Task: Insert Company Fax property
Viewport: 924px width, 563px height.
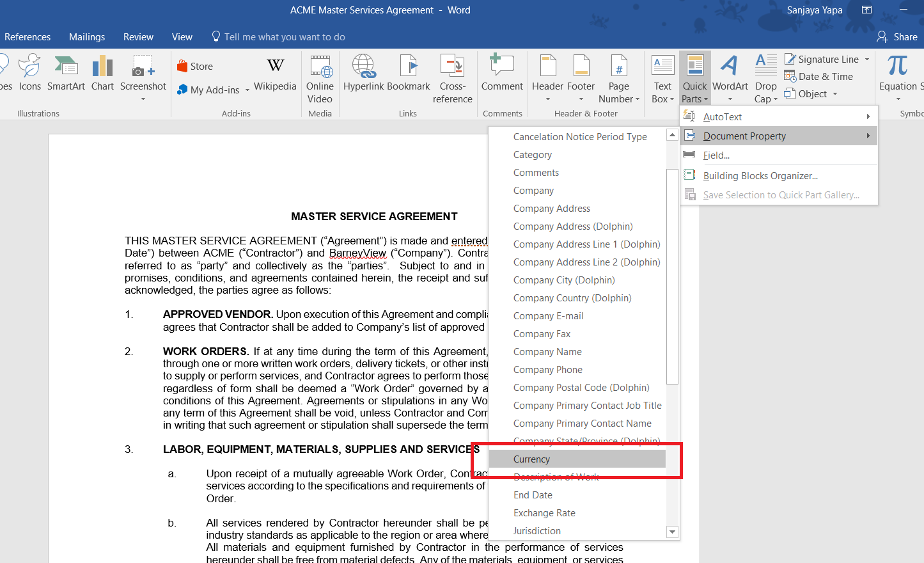Action: [x=577, y=334]
